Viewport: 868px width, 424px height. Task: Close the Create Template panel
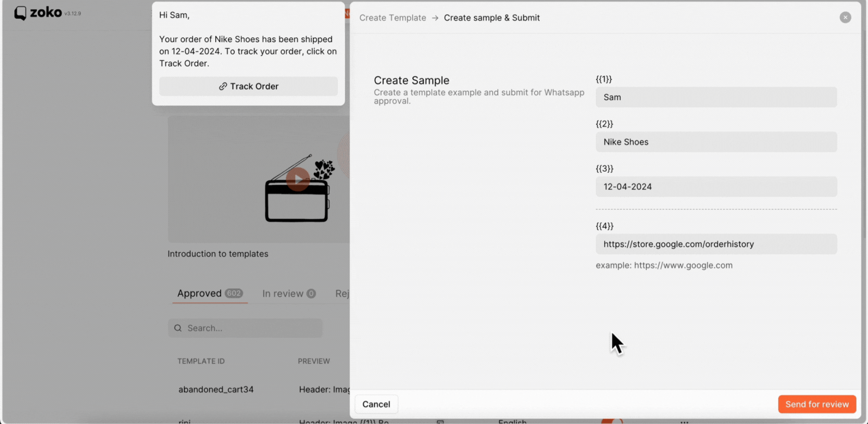[845, 17]
